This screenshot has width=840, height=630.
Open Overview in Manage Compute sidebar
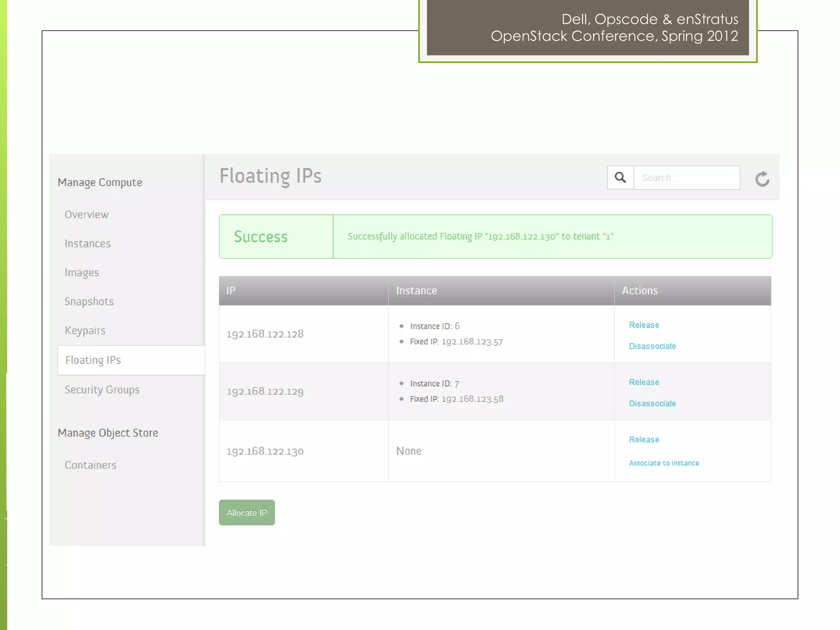[x=87, y=215]
